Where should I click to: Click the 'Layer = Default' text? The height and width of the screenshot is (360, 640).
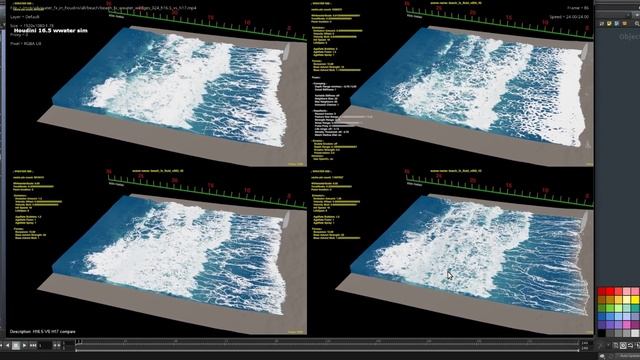click(24, 17)
